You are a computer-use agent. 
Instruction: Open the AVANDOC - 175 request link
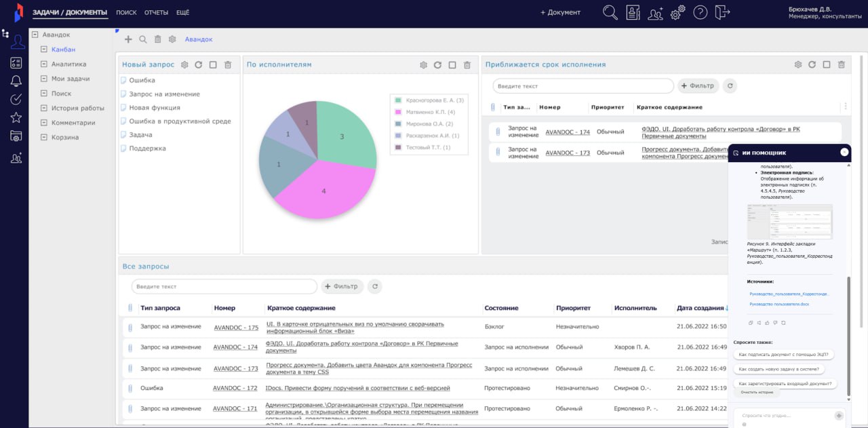(x=236, y=328)
